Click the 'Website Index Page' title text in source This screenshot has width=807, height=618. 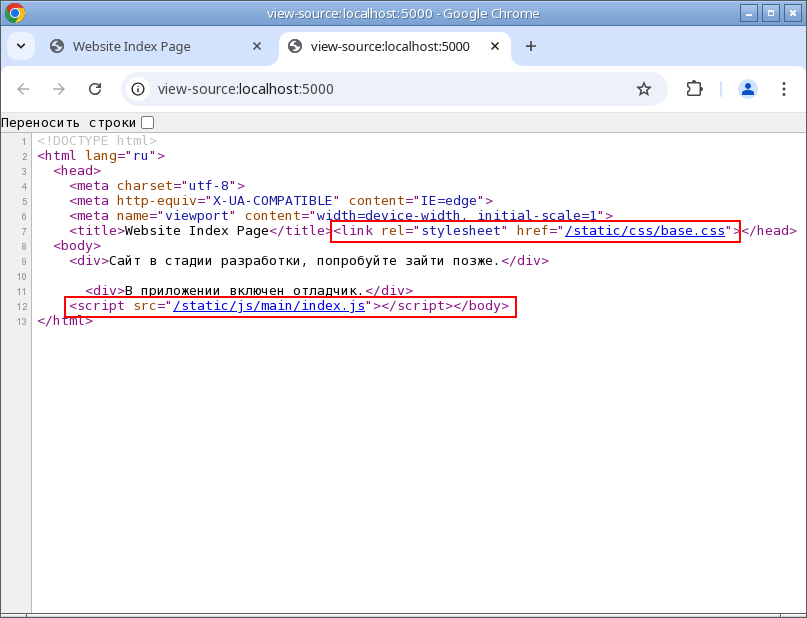197,231
